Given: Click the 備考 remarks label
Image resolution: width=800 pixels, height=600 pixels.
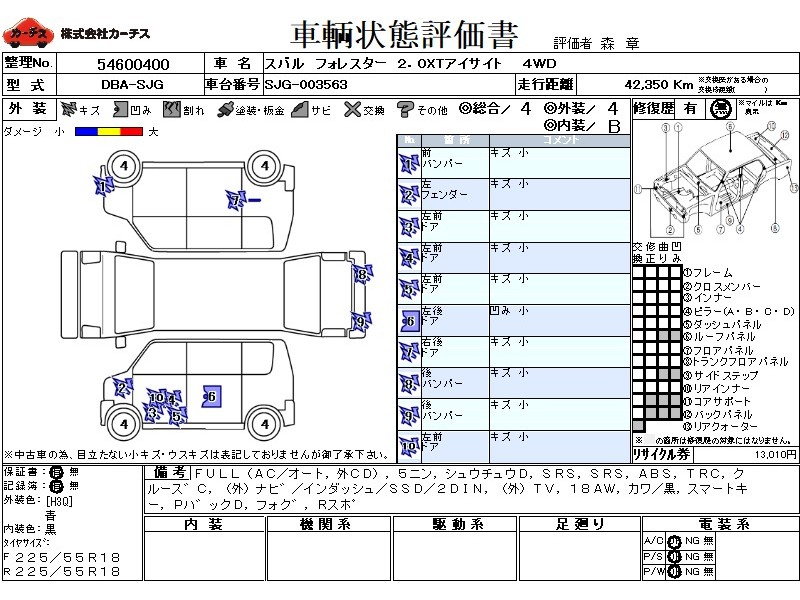Looking at the screenshot, I should (x=169, y=472).
